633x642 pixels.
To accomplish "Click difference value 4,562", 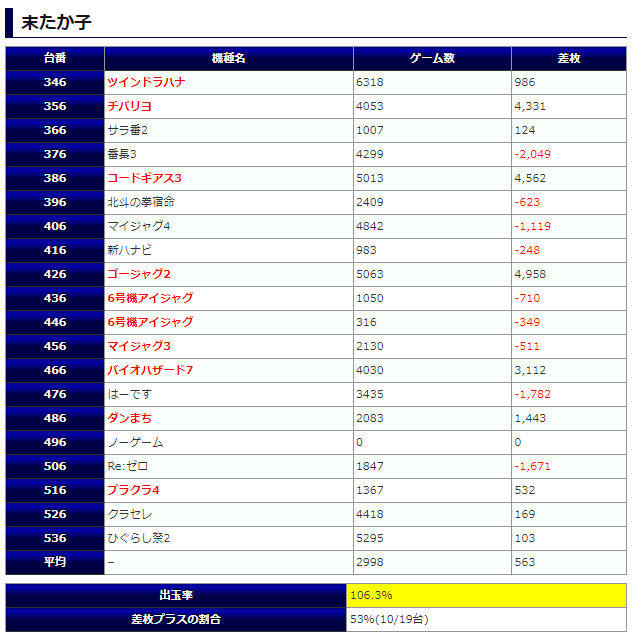I will click(530, 178).
